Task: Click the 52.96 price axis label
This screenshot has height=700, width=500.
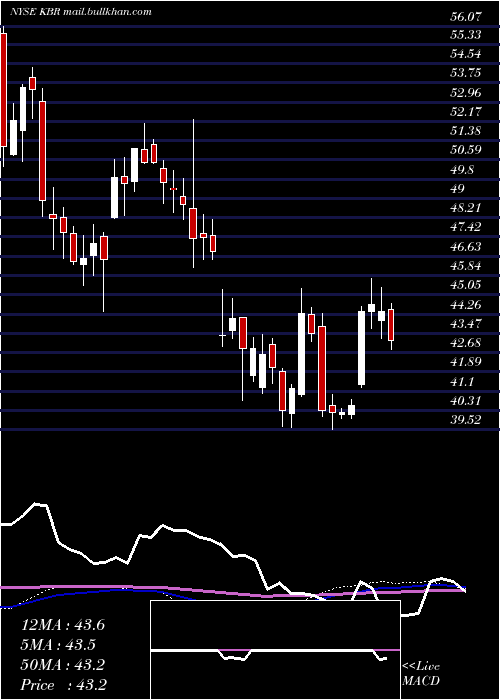Action: coord(466,93)
